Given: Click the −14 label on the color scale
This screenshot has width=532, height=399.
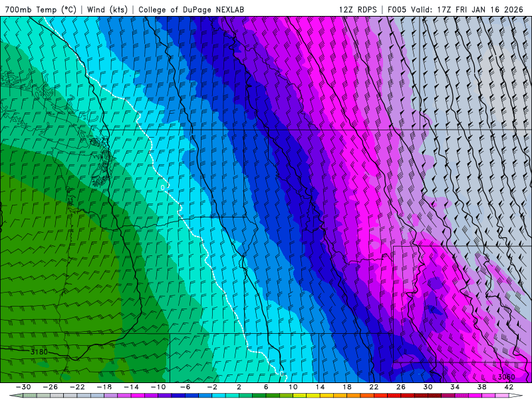Looking at the screenshot, I should point(131,387).
